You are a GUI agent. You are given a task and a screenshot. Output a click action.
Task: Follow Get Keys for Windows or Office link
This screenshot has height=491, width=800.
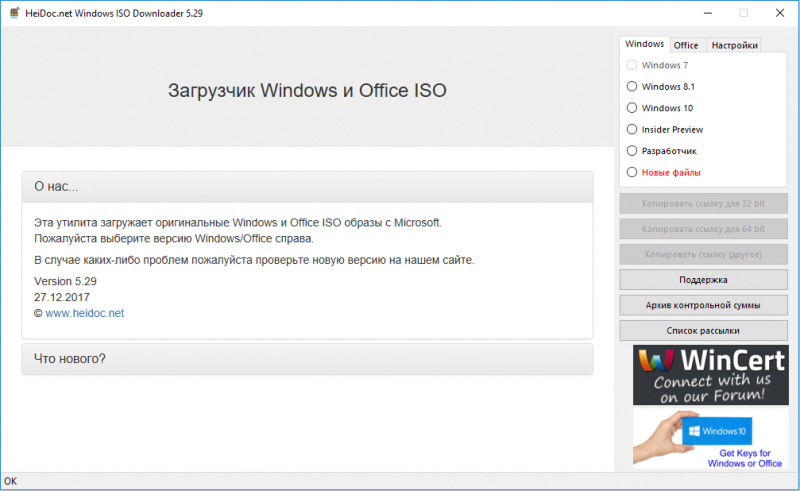745,458
